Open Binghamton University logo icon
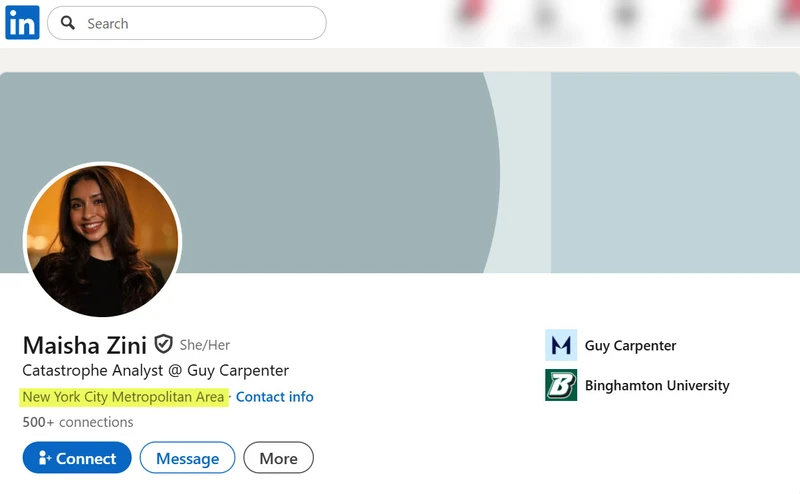This screenshot has width=800, height=494. 561,385
